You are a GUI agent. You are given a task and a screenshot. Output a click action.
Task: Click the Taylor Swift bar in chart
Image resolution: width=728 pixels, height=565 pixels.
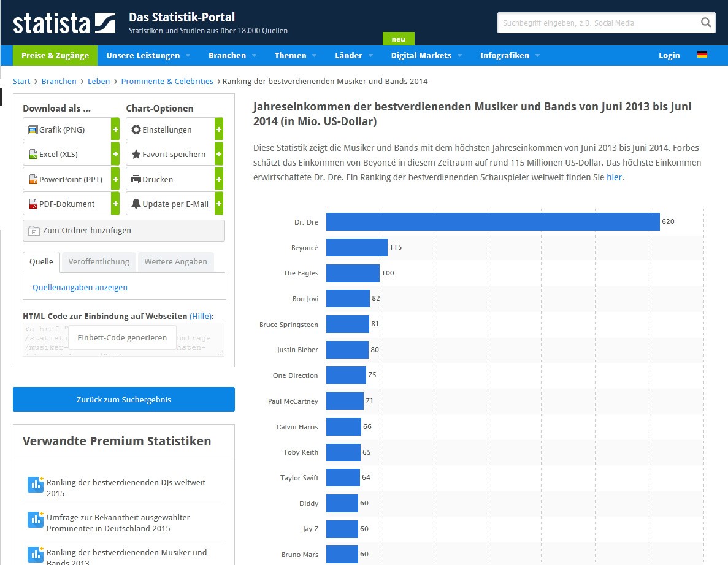[343, 478]
